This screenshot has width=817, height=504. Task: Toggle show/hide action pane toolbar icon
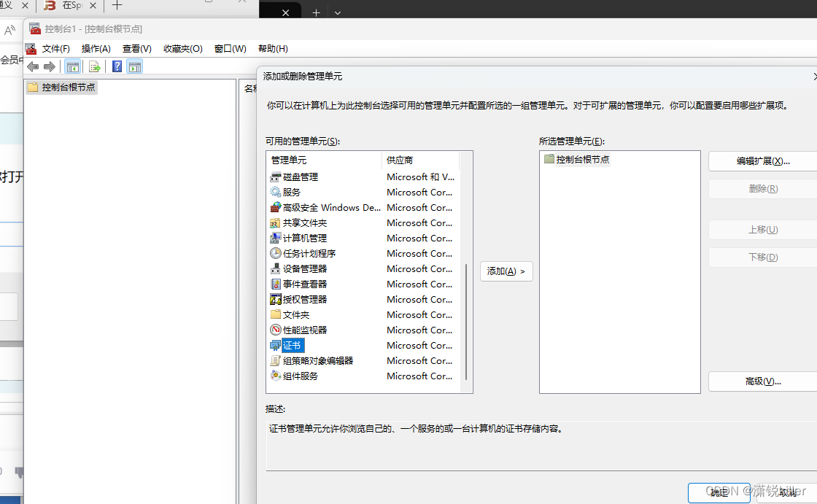coord(135,66)
